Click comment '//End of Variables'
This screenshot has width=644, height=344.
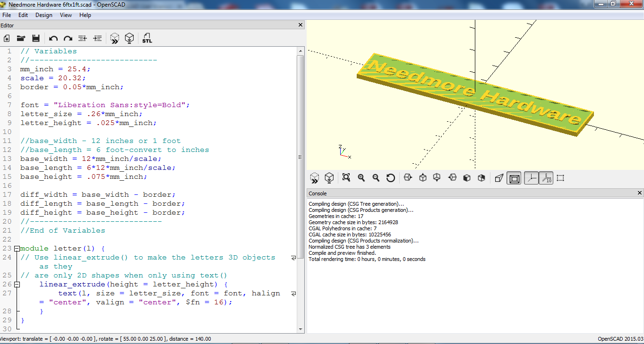coord(62,230)
